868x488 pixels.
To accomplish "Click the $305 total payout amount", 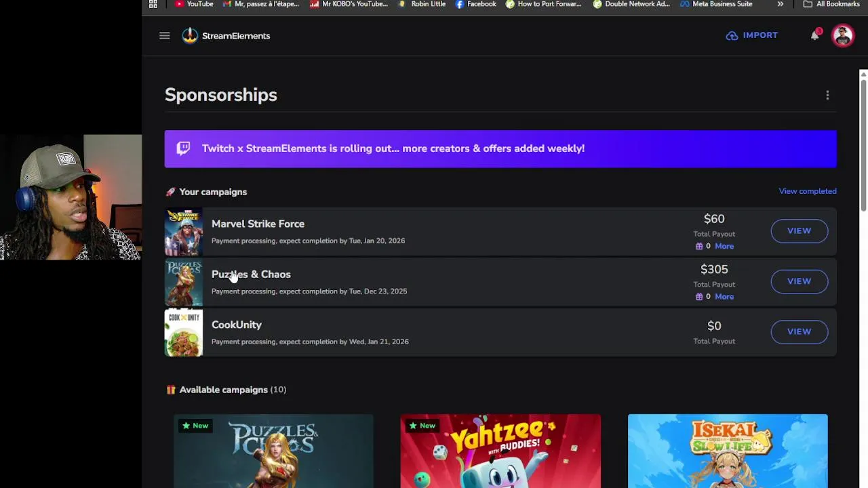I will (x=714, y=269).
